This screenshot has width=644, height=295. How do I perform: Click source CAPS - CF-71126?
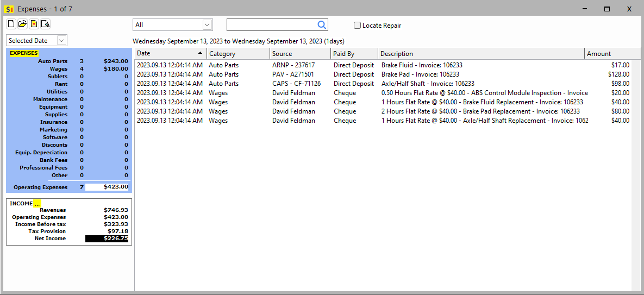[x=296, y=83]
